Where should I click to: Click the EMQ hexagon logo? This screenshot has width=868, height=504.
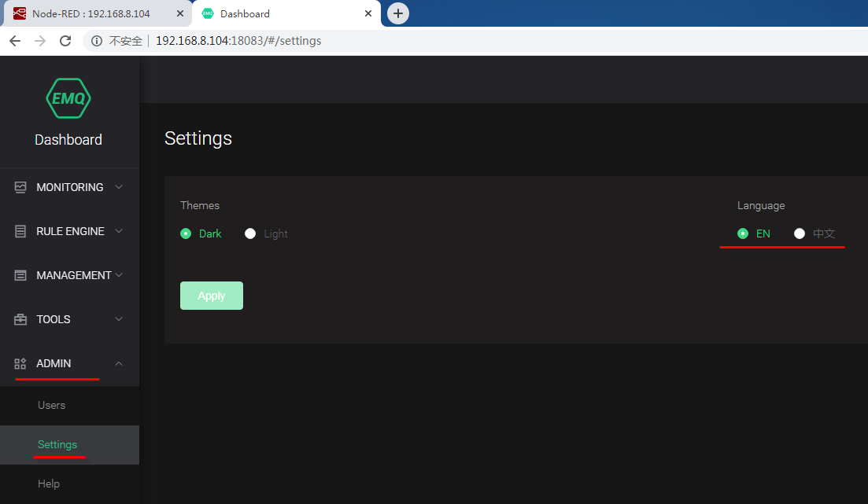(68, 98)
